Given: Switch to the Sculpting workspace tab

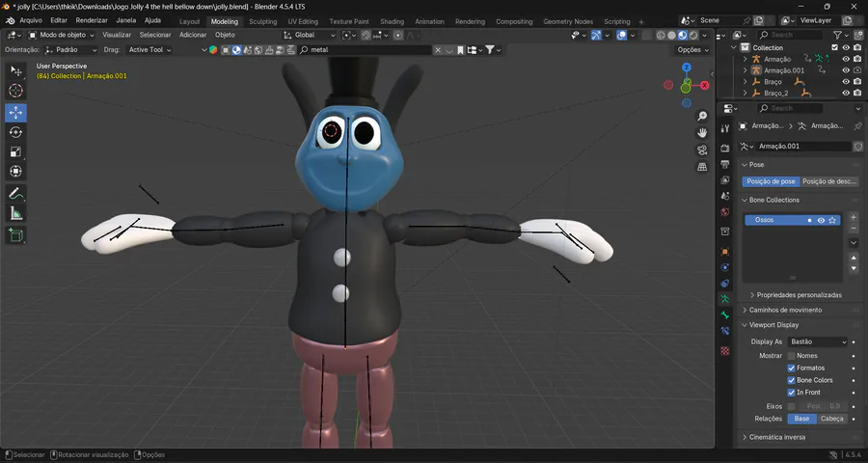Looking at the screenshot, I should click(263, 21).
